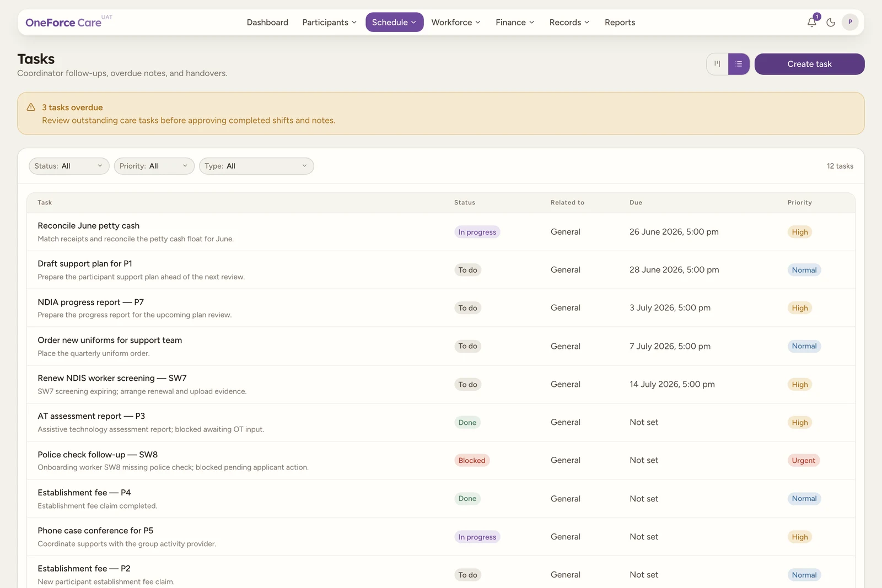Sort by the Task column header
Screen dimensions: 882x588
[x=45, y=203]
